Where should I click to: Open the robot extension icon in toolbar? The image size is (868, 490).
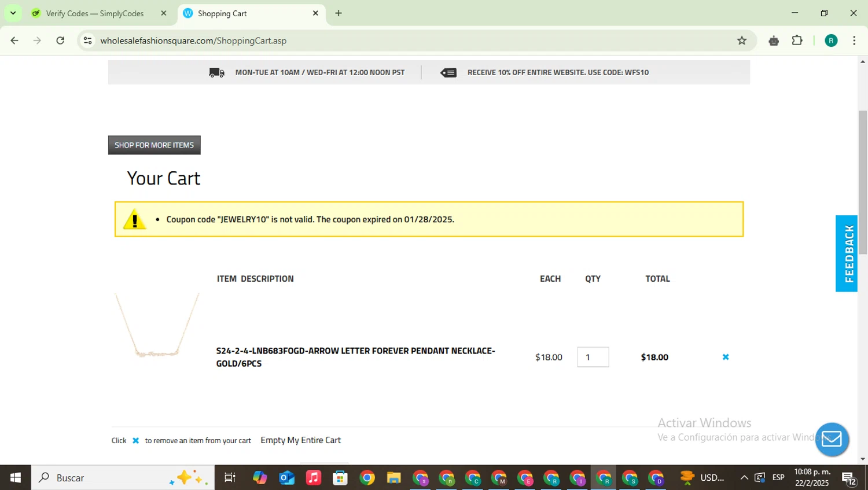(x=774, y=40)
